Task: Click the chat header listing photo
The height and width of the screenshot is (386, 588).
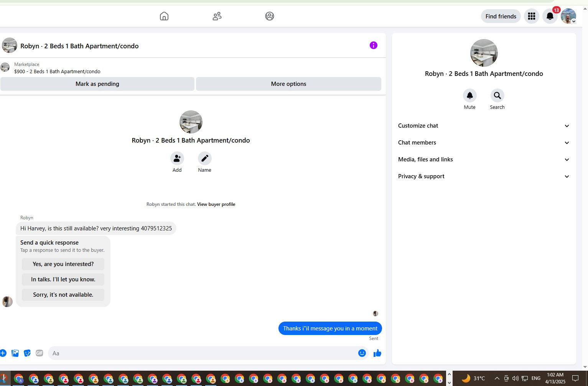Action: [10, 45]
